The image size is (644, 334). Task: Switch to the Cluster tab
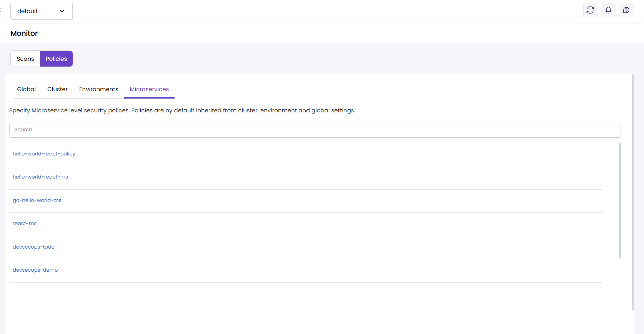[x=57, y=89]
